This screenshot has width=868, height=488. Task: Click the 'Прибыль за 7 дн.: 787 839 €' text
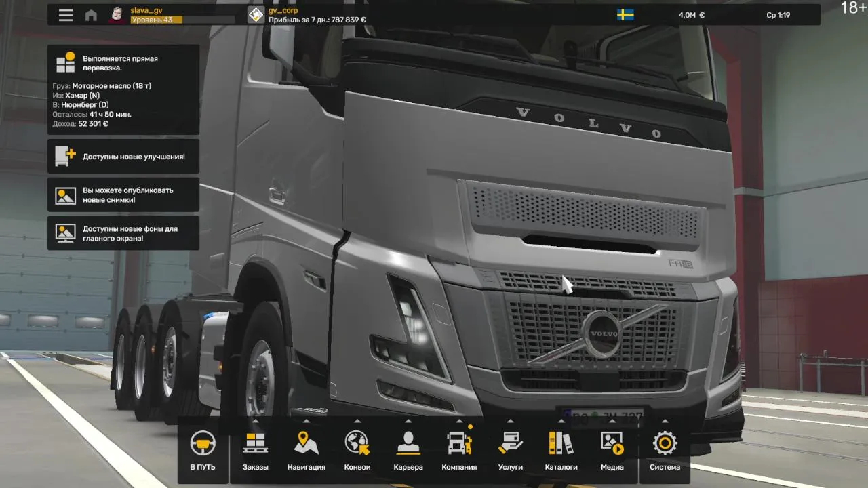pos(317,20)
